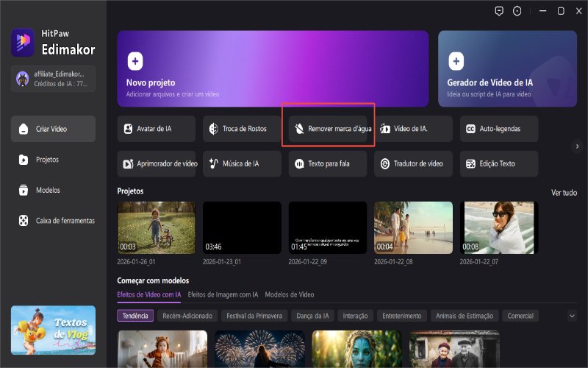Open the Tradutor de vídeo tool
This screenshot has width=588, height=368.
click(413, 163)
